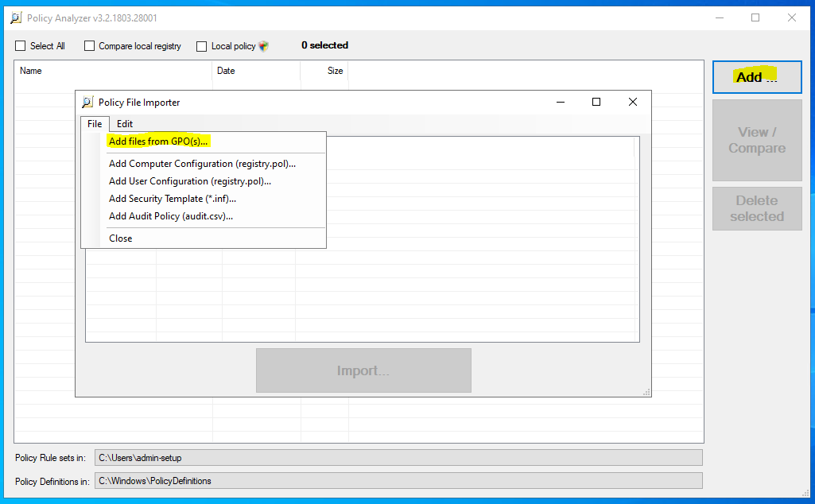Sort by Size column header
Screen dimensions: 815x504
[x=324, y=71]
